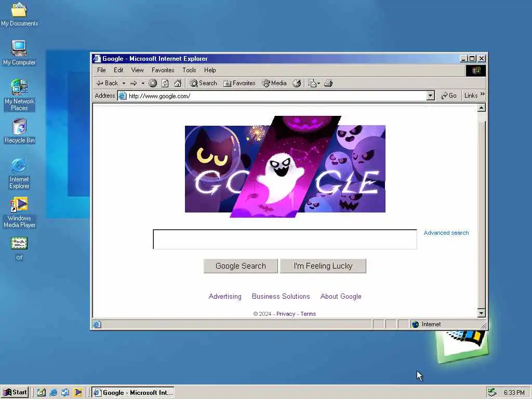Open the Forward button history dropdown arrow
532x399 pixels.
coord(143,84)
